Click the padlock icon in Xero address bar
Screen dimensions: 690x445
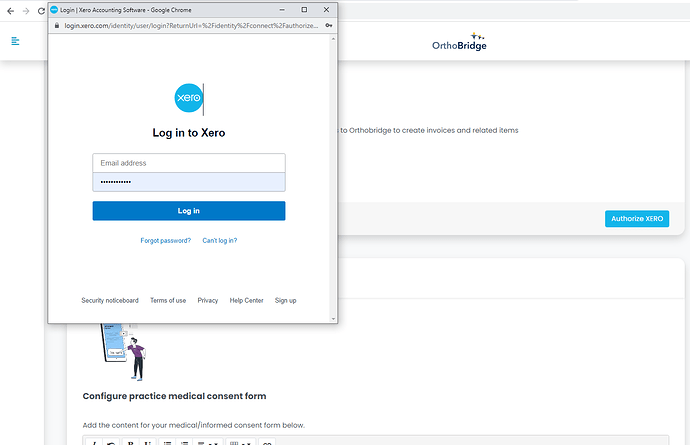pyautogui.click(x=57, y=26)
